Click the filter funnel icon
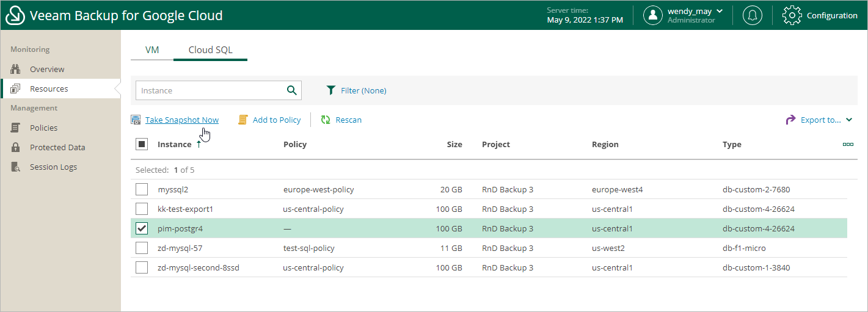Viewport: 868px width, 312px height. 331,90
